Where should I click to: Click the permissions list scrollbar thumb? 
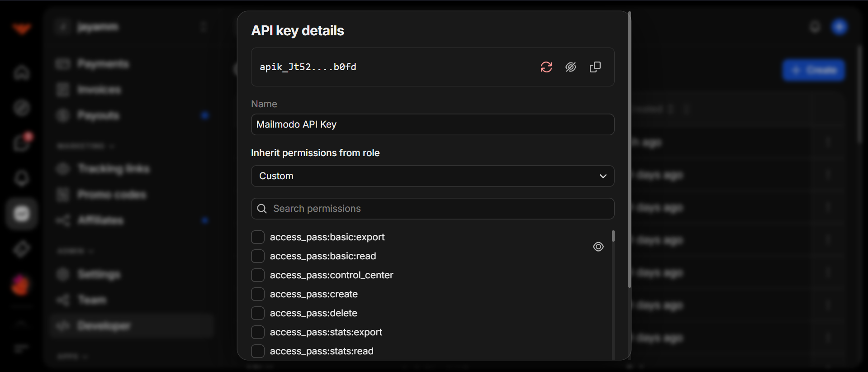(x=613, y=236)
